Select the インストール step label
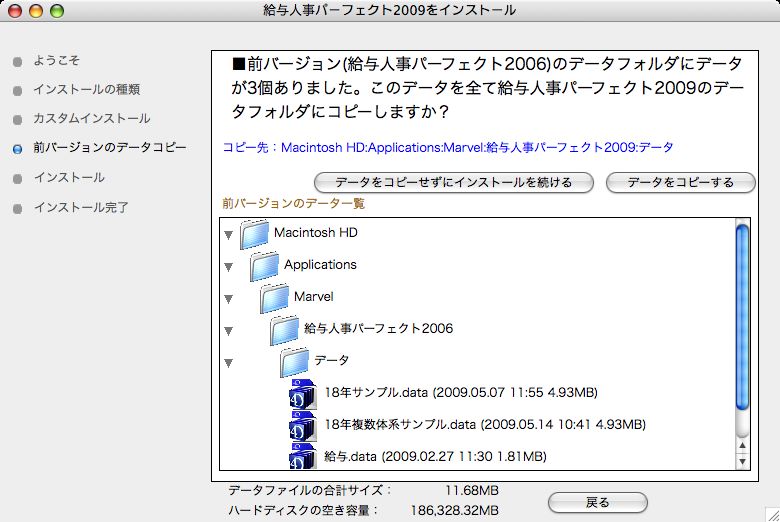 tap(69, 178)
